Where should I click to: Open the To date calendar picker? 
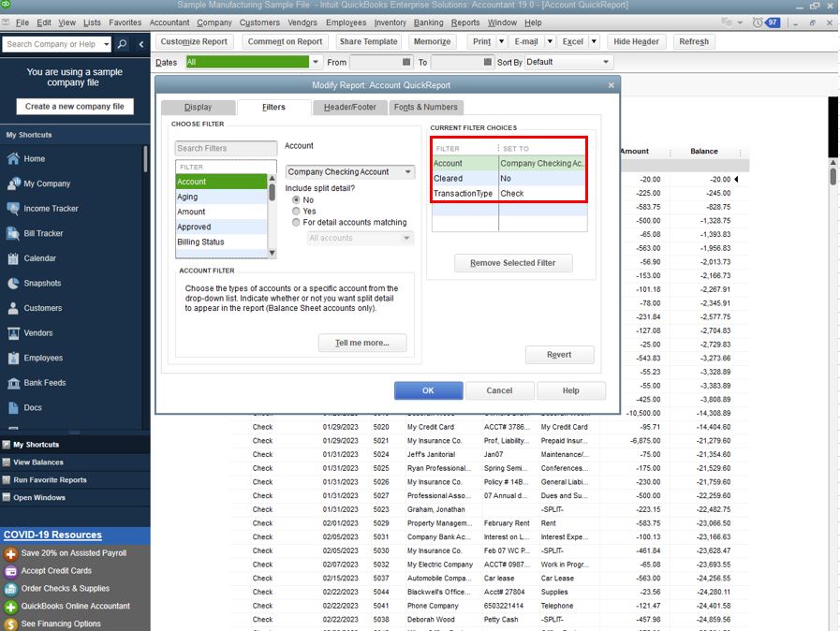click(x=488, y=62)
